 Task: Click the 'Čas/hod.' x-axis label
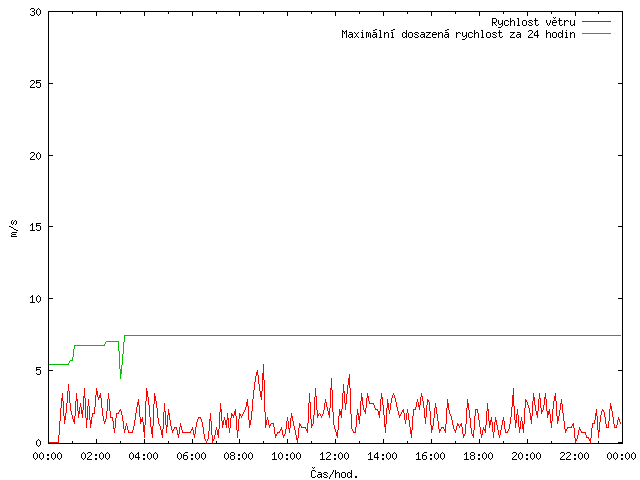[334, 474]
